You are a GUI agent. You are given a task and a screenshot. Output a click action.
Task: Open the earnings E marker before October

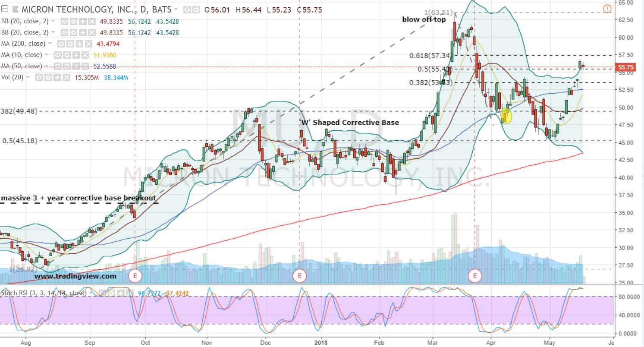coord(135,275)
